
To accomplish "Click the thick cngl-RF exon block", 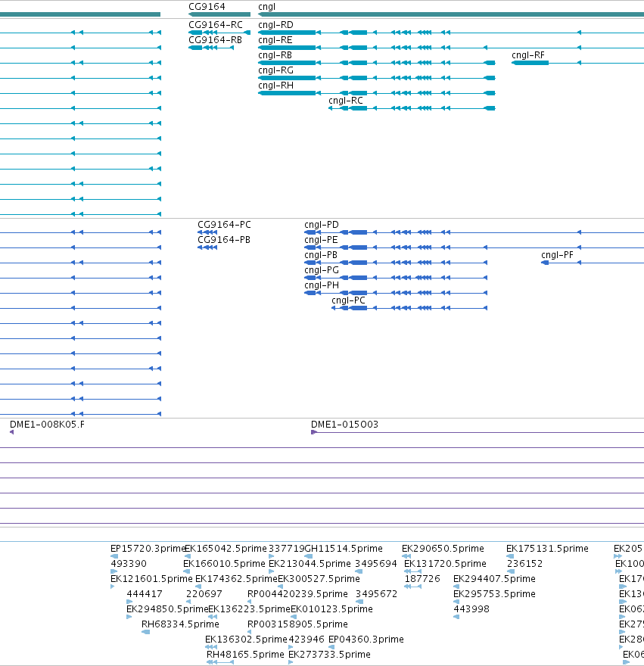I will coord(530,63).
